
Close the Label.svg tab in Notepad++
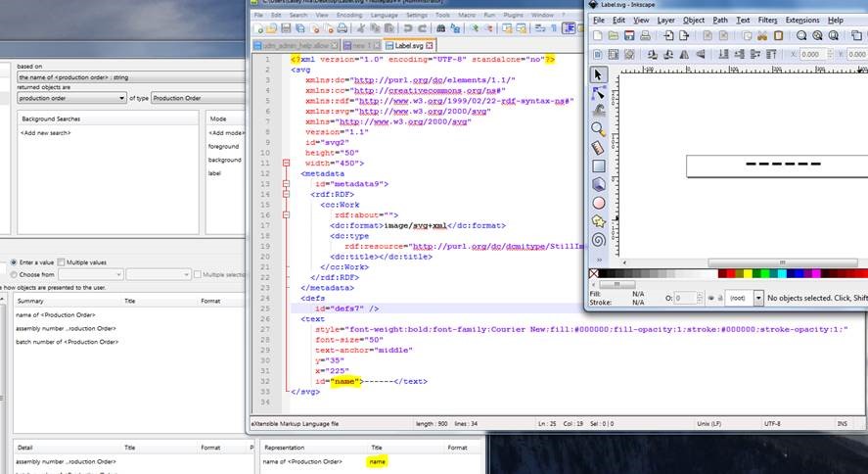(x=429, y=45)
